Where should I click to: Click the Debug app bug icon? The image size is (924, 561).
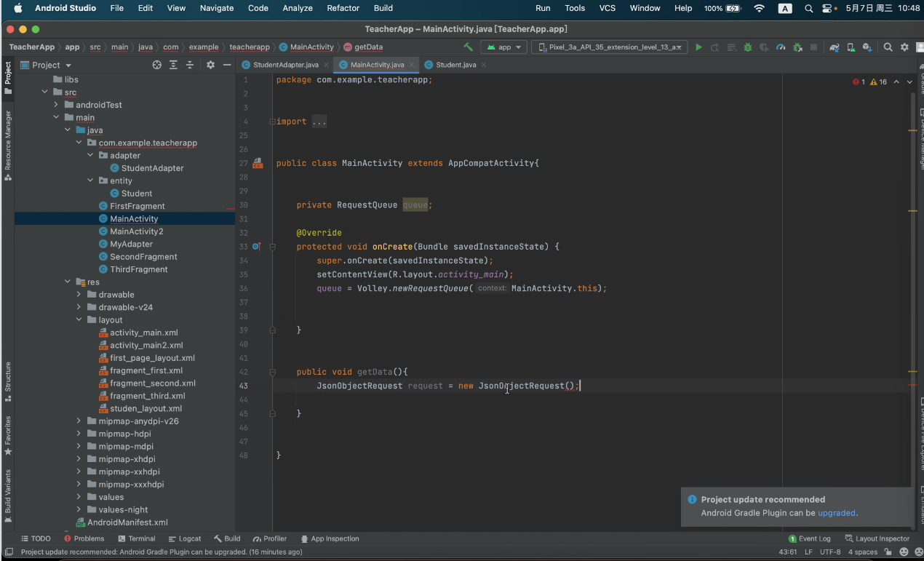(x=747, y=47)
